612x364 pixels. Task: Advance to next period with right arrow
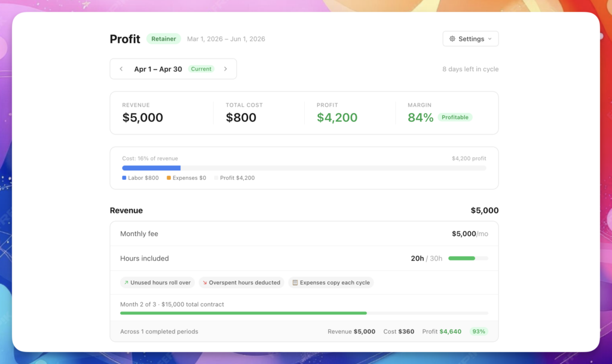click(225, 69)
